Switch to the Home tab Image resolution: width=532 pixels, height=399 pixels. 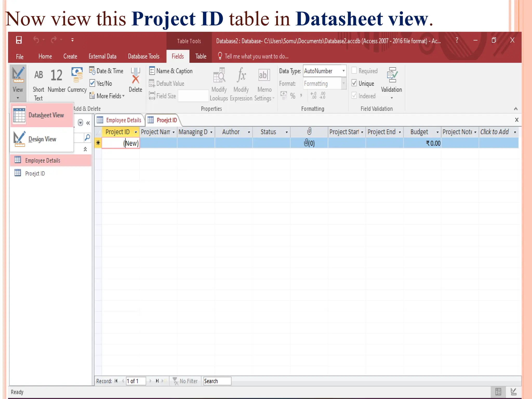tap(45, 56)
